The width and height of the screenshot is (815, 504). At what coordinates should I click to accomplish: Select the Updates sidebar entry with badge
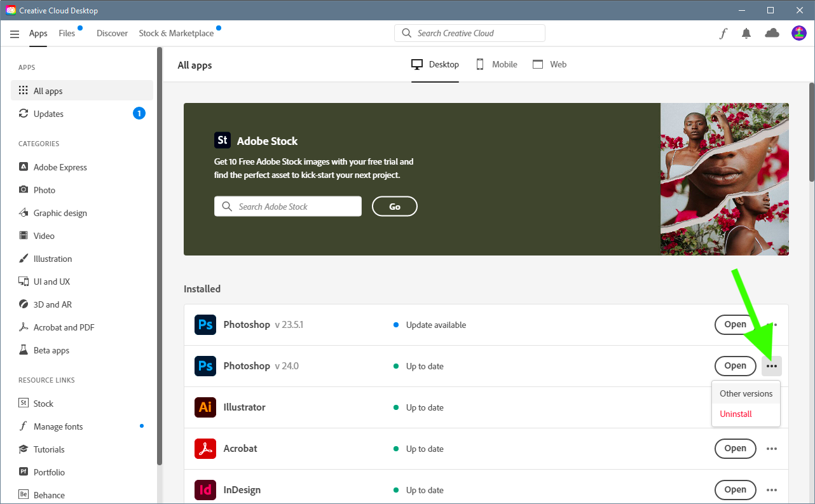pos(48,113)
